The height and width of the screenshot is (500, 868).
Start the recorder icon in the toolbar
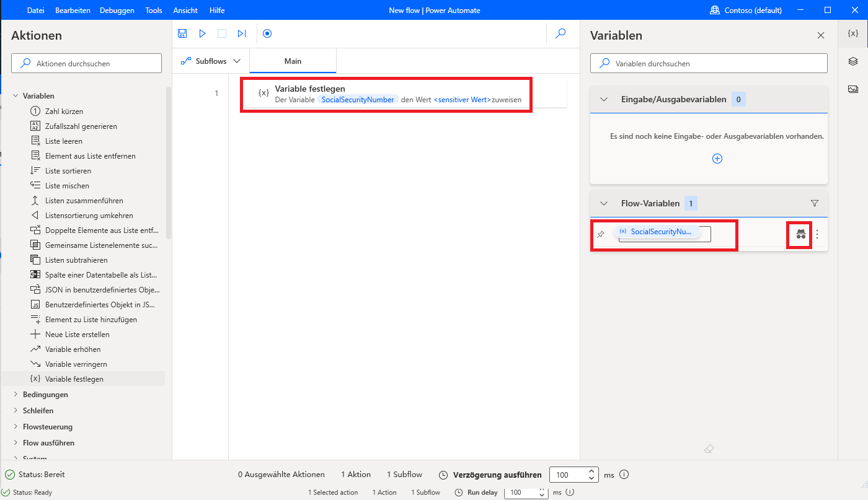[x=267, y=33]
